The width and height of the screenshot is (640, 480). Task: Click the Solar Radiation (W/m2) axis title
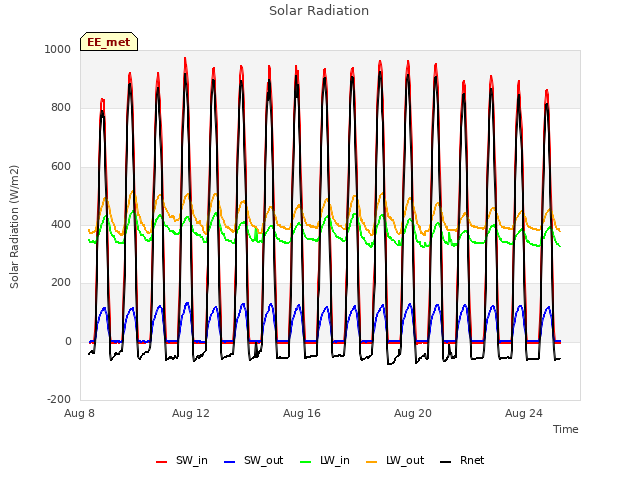point(14,227)
